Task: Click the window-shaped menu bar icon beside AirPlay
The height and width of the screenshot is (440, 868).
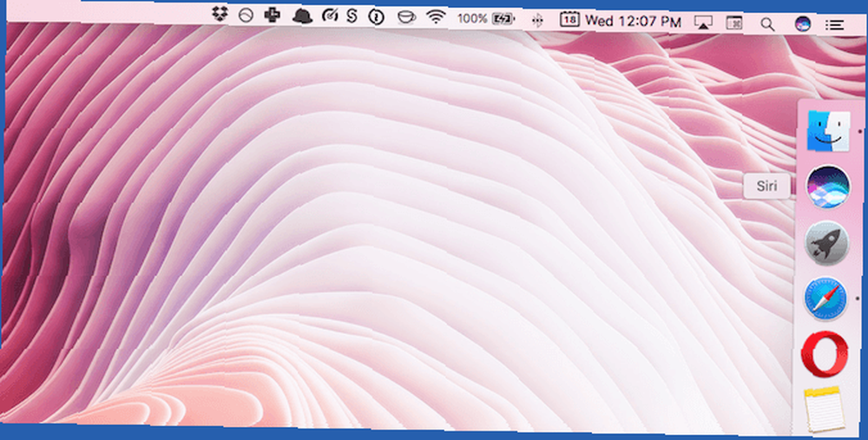Action: click(x=734, y=23)
